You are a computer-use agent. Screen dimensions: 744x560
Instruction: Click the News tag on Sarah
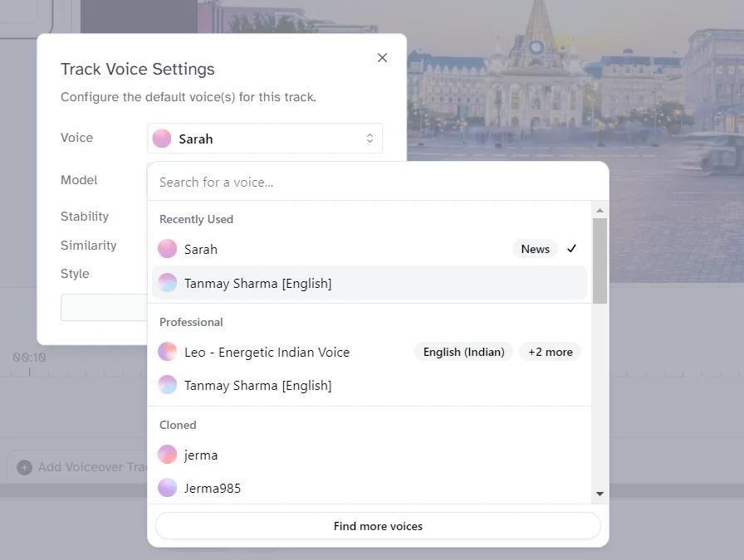click(x=535, y=249)
